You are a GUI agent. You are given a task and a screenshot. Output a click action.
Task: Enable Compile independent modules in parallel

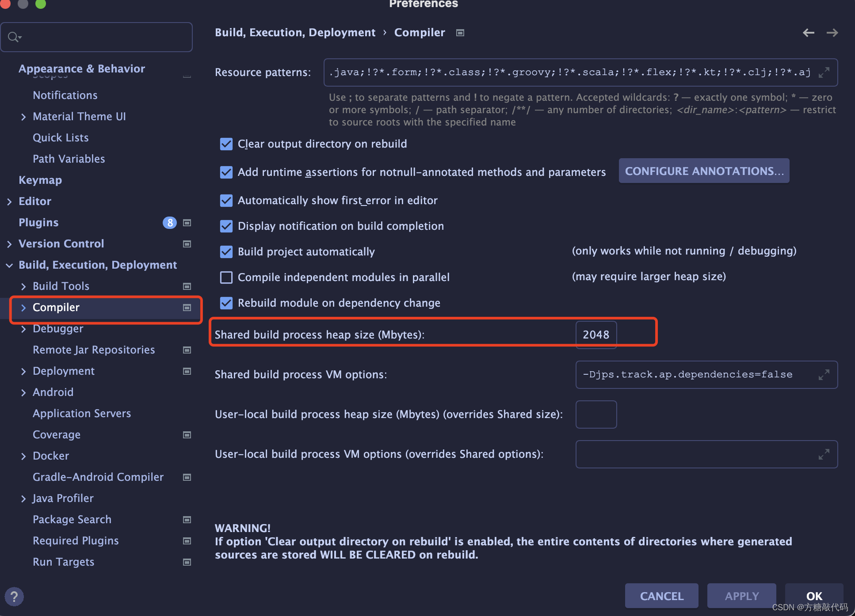point(226,278)
